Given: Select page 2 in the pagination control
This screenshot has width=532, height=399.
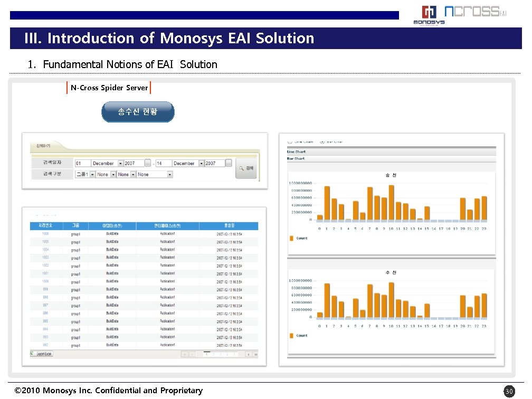Looking at the screenshot, I should pos(213,355).
